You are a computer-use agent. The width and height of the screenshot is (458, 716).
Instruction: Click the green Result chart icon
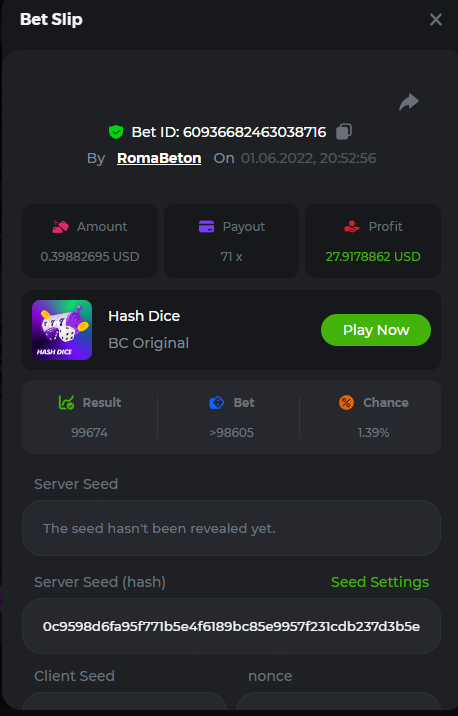(x=67, y=402)
